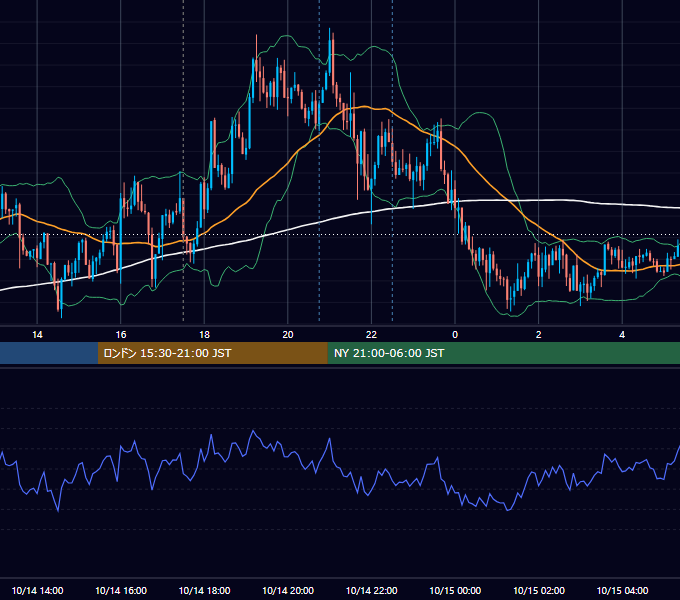The height and width of the screenshot is (600, 680).
Task: Click hour label 18 on price chart axis
Action: pos(204,335)
